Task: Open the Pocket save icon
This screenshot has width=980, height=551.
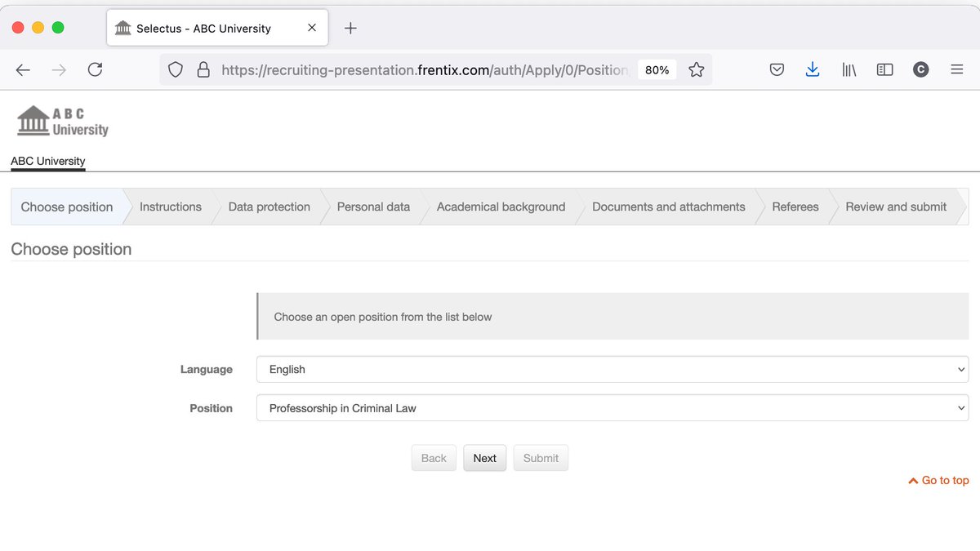Action: [x=777, y=70]
